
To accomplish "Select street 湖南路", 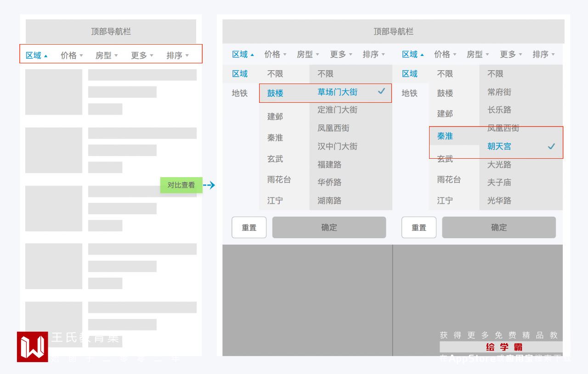I will tap(329, 201).
